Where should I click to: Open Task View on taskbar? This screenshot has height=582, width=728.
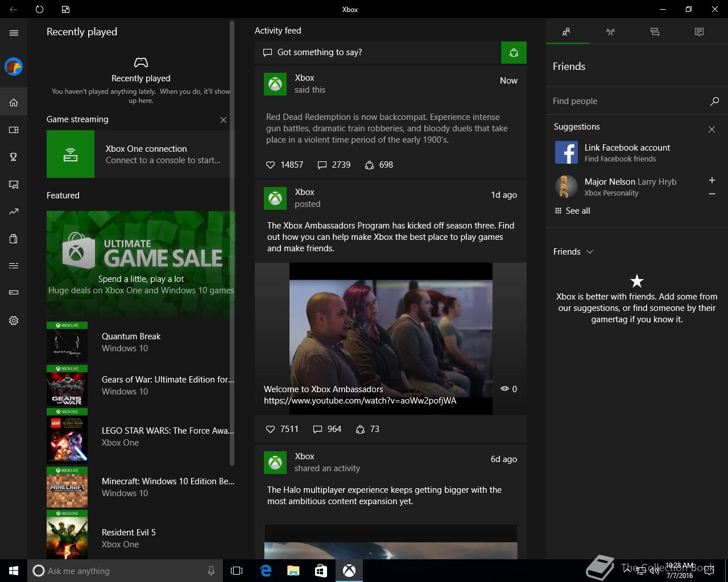point(237,571)
